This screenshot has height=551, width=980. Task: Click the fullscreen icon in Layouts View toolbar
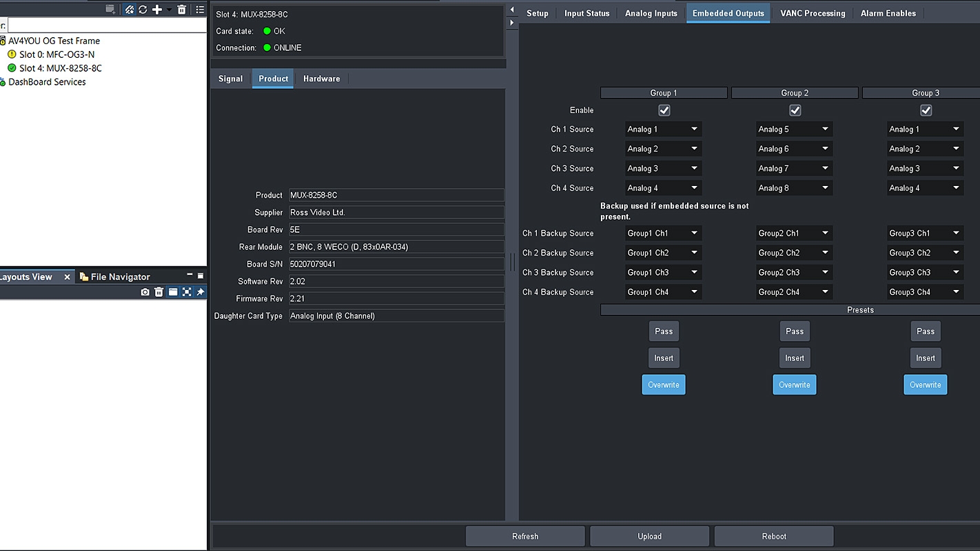click(187, 292)
